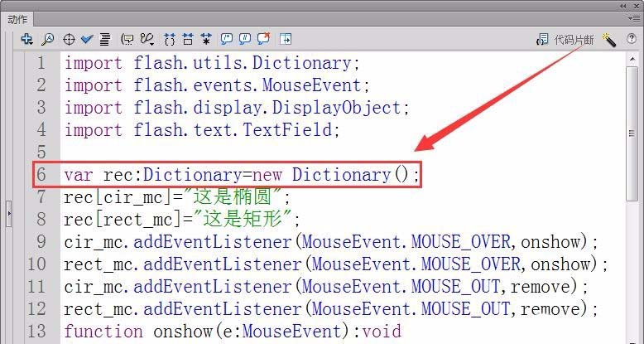Click the Add new script item plus icon

coord(27,39)
